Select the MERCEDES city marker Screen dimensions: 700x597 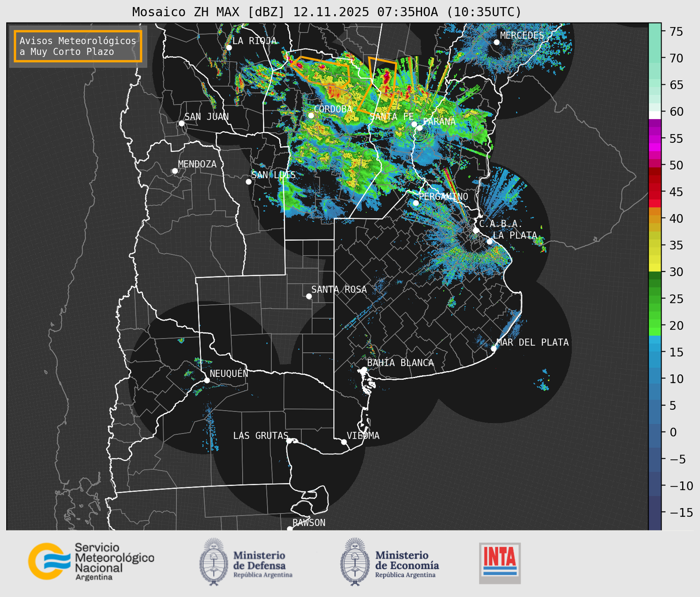pos(496,42)
